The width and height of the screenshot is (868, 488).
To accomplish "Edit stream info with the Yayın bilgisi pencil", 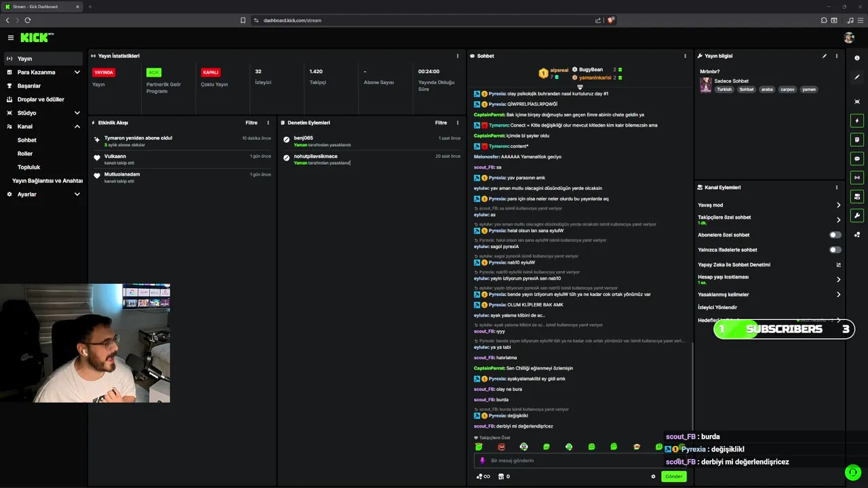I will [x=825, y=56].
